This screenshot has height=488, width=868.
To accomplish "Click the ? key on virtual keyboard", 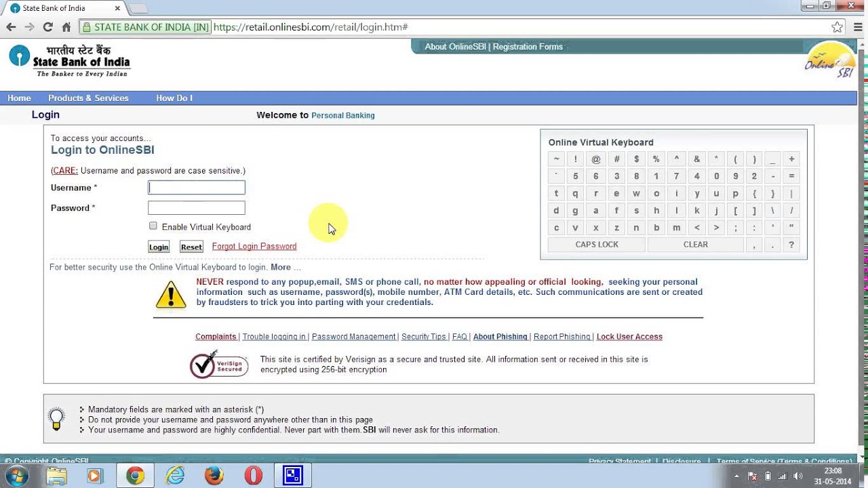I will (791, 245).
